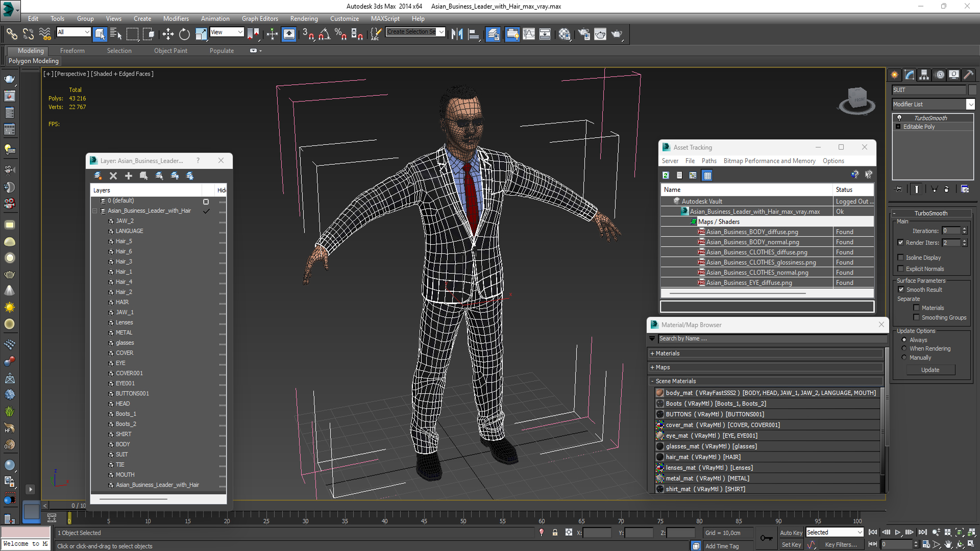The height and width of the screenshot is (551, 980).
Task: Select the When Rendering radio option
Action: click(x=904, y=348)
